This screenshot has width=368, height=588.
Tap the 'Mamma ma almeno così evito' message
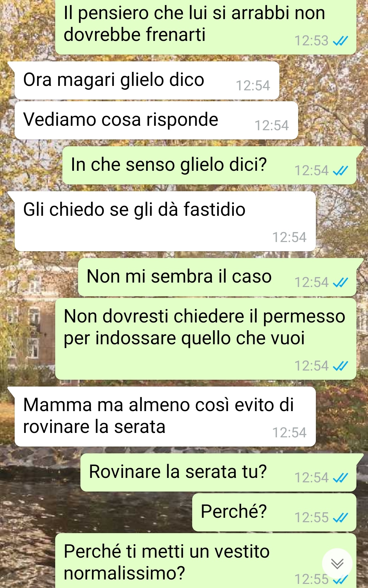pos(165,417)
